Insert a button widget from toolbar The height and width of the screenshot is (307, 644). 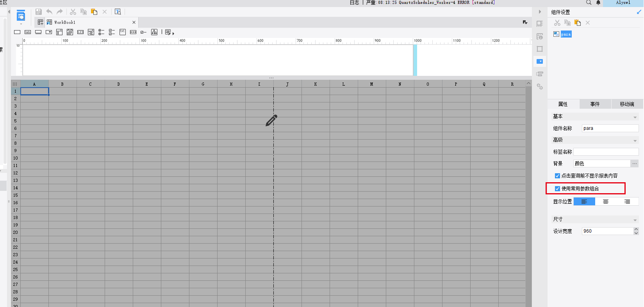38,32
